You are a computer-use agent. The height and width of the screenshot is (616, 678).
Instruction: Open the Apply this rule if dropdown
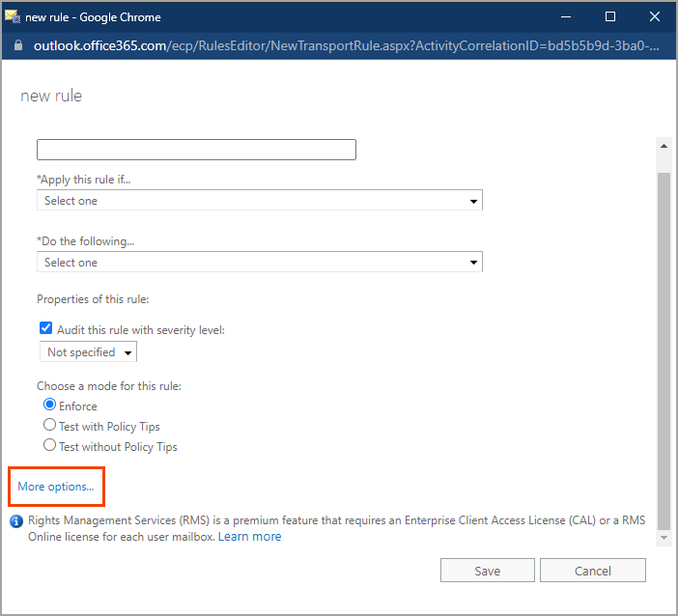click(x=259, y=201)
